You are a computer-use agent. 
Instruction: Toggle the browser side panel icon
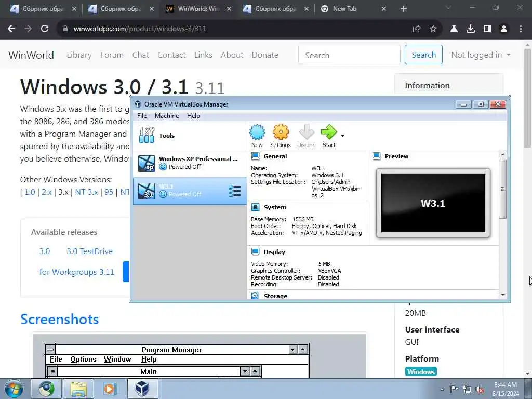coord(487,29)
